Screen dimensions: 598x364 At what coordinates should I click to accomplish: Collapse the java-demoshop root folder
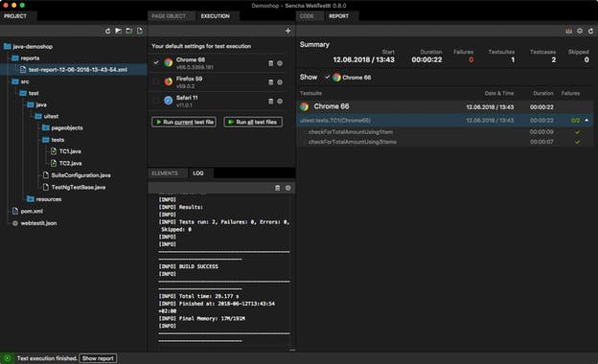tap(8, 47)
